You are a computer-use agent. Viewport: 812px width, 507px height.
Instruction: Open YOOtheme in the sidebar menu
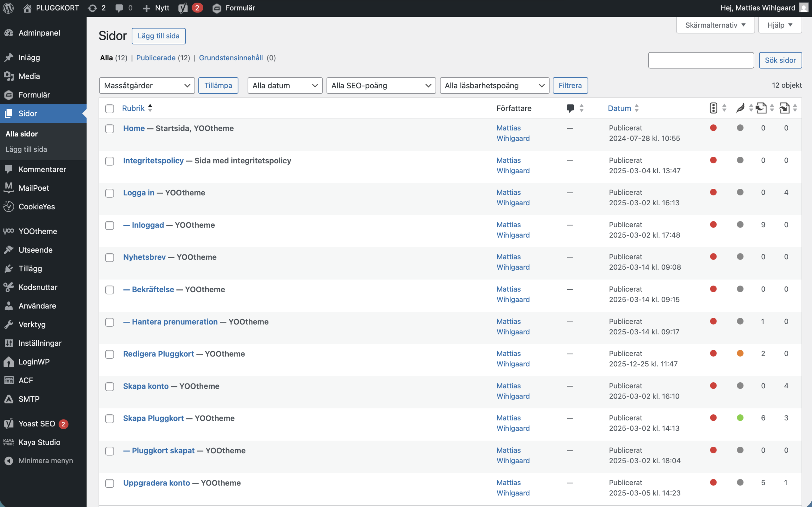pos(37,231)
